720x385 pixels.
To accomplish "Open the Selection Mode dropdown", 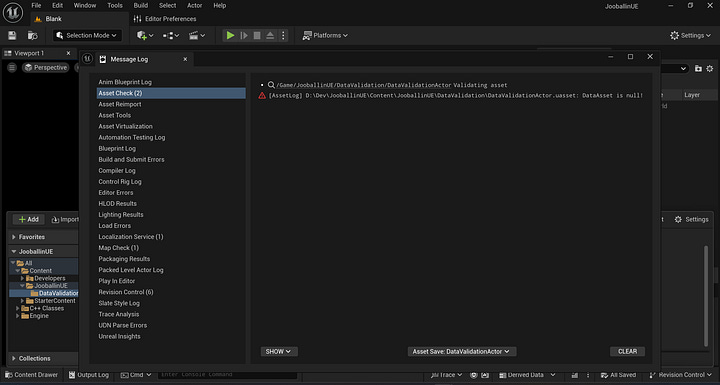I will (87, 35).
